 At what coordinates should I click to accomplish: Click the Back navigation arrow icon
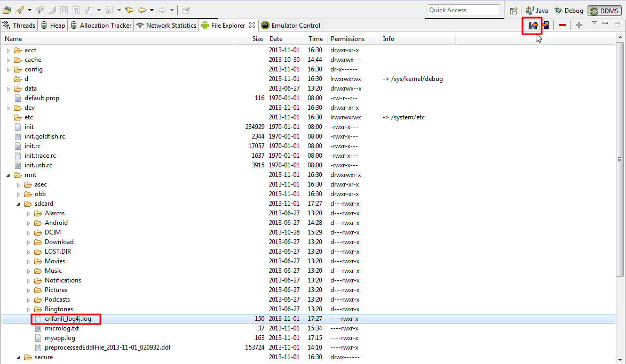[x=142, y=10]
